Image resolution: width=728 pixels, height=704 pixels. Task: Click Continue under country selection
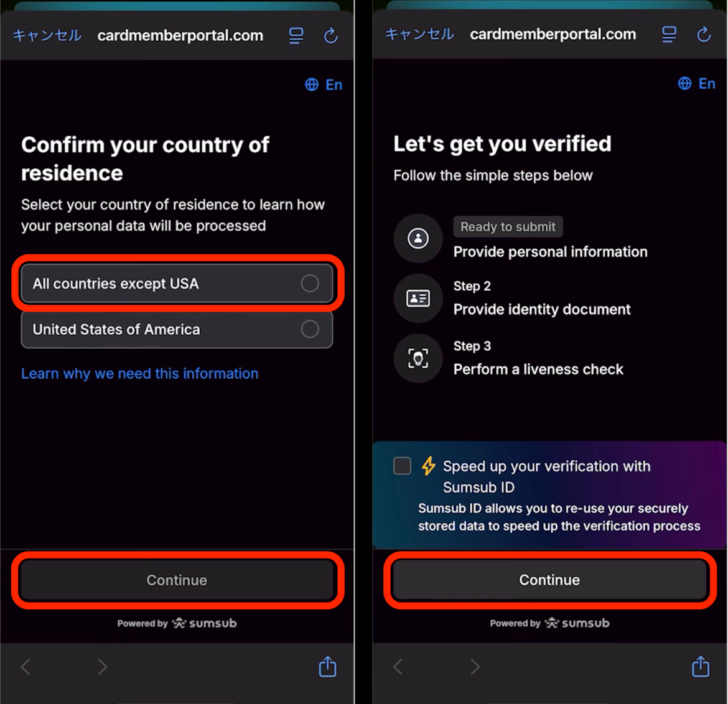(177, 580)
